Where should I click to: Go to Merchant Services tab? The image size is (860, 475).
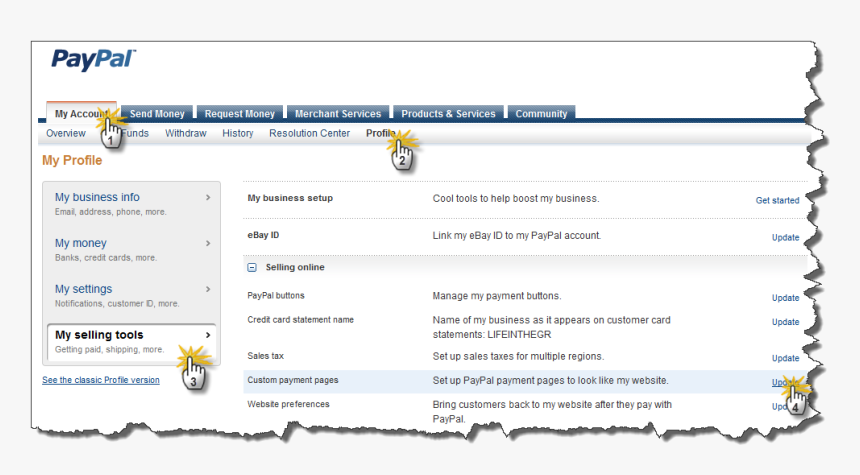[x=338, y=114]
